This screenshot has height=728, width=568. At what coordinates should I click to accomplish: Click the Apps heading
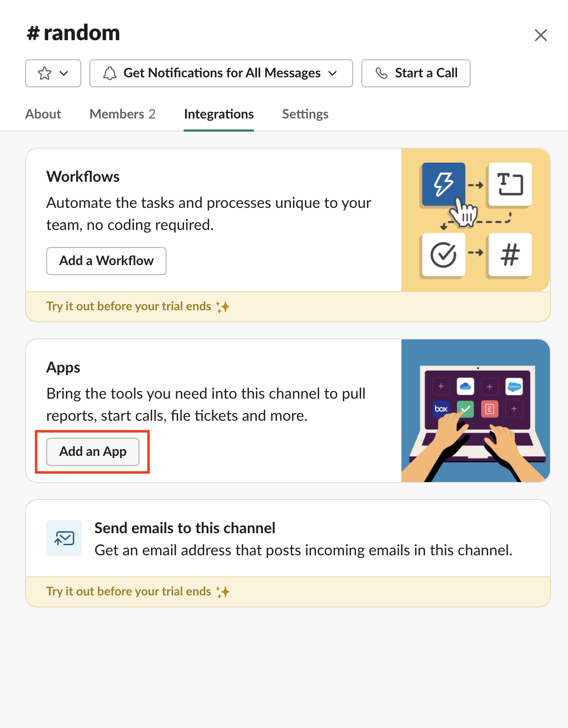[63, 368]
